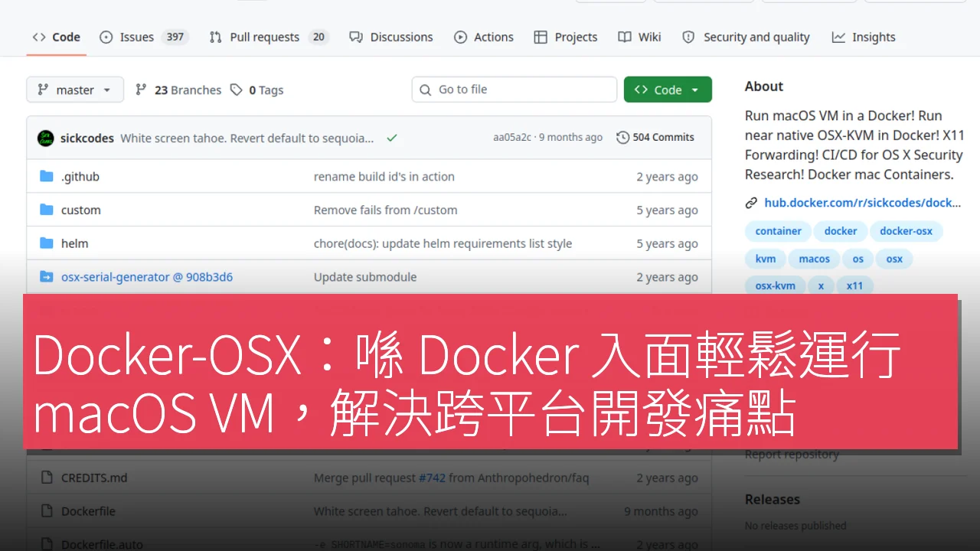The image size is (980, 551).
Task: Open osx-serial-generator submodule link
Action: click(x=147, y=277)
